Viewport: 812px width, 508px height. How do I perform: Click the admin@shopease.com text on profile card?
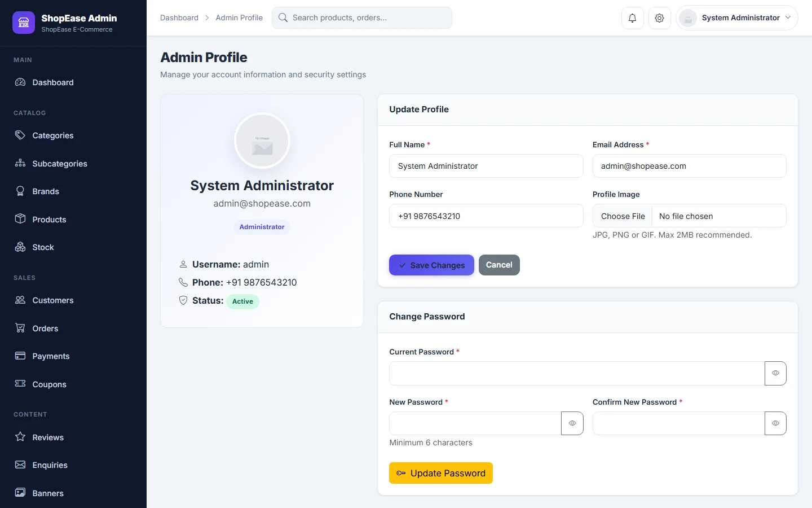click(262, 204)
